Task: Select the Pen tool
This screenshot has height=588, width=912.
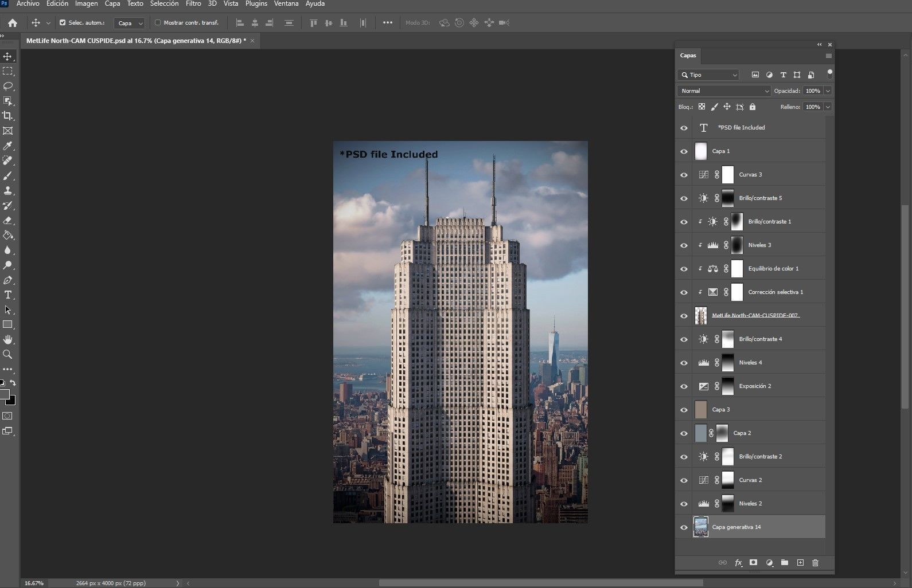Action: click(7, 280)
